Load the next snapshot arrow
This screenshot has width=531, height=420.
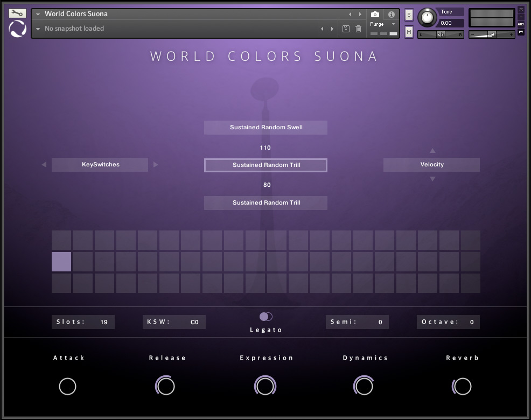tap(332, 29)
